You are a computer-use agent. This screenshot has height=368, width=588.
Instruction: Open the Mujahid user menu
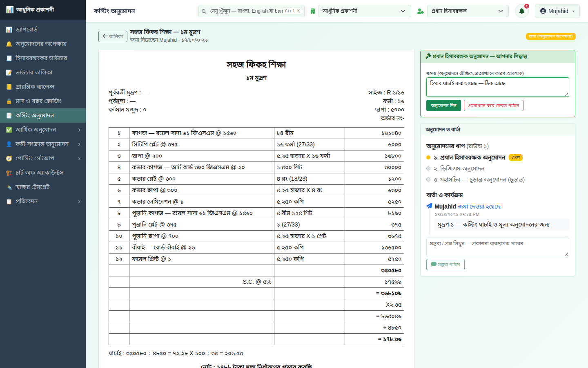point(557,11)
